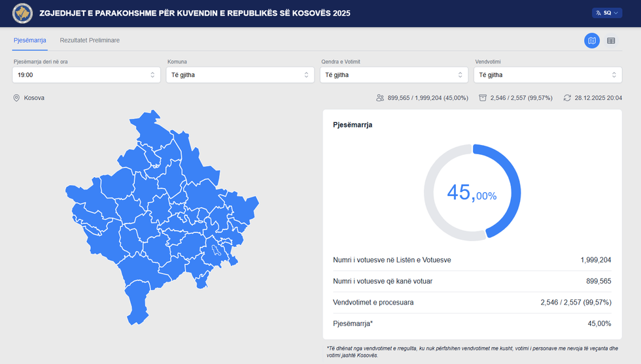Click the Kosova location label

coord(34,98)
